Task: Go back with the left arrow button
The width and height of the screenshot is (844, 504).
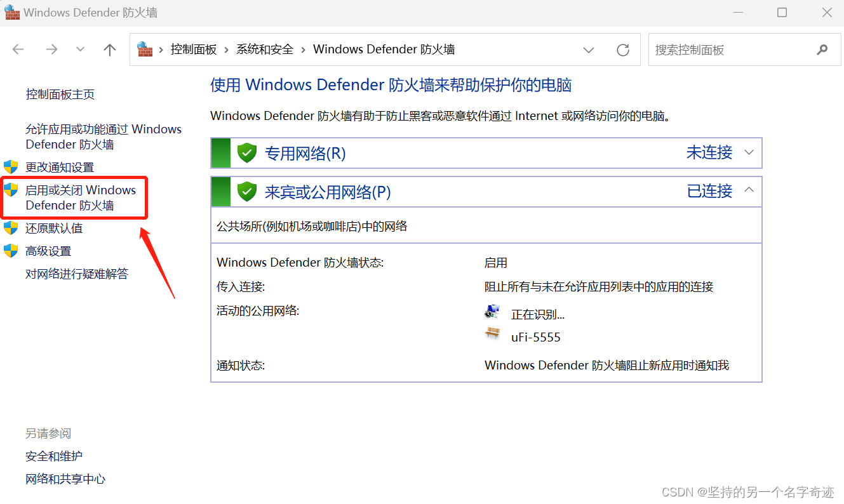Action: (x=18, y=50)
